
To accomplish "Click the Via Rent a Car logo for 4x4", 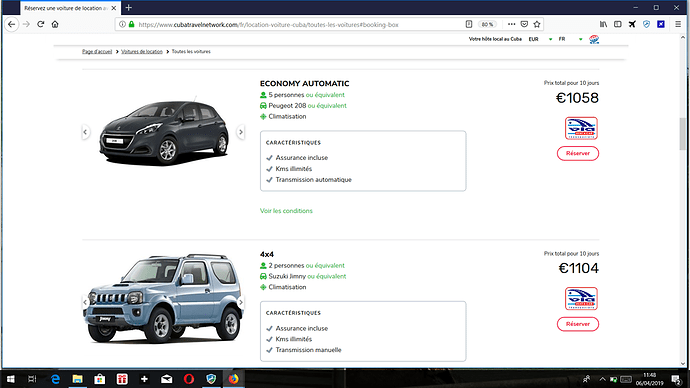I will (581, 298).
